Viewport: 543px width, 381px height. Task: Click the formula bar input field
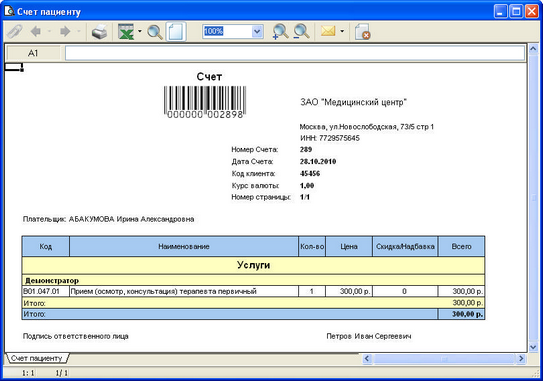pos(295,53)
